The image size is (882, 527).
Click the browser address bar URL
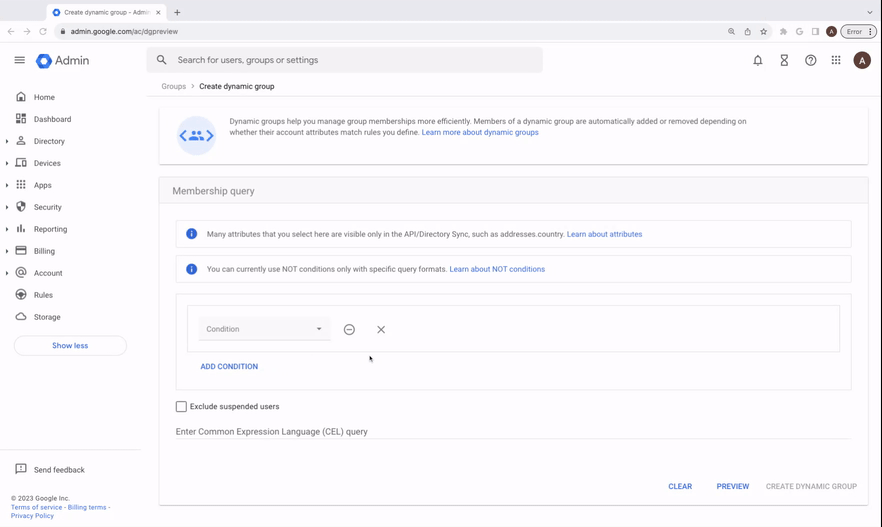click(124, 31)
